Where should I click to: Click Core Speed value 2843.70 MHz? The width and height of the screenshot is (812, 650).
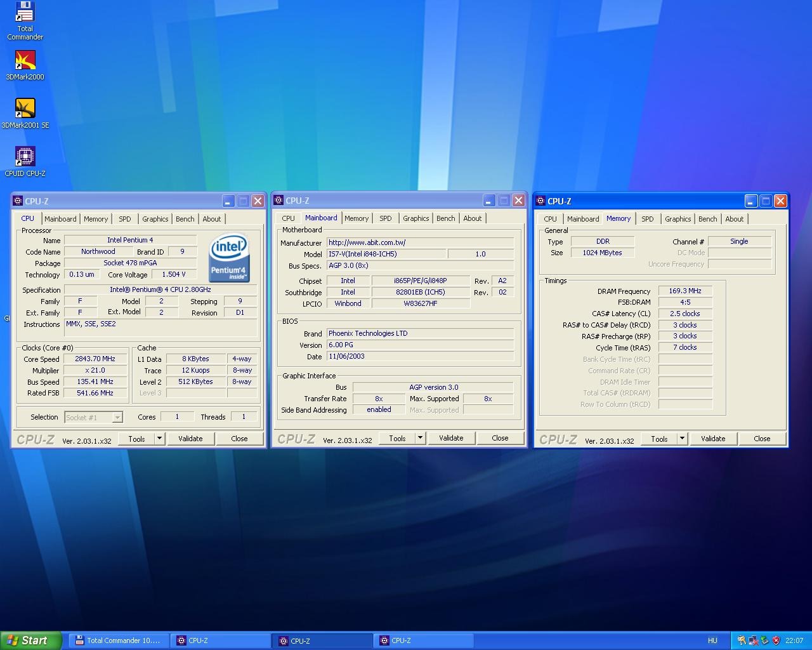(95, 359)
